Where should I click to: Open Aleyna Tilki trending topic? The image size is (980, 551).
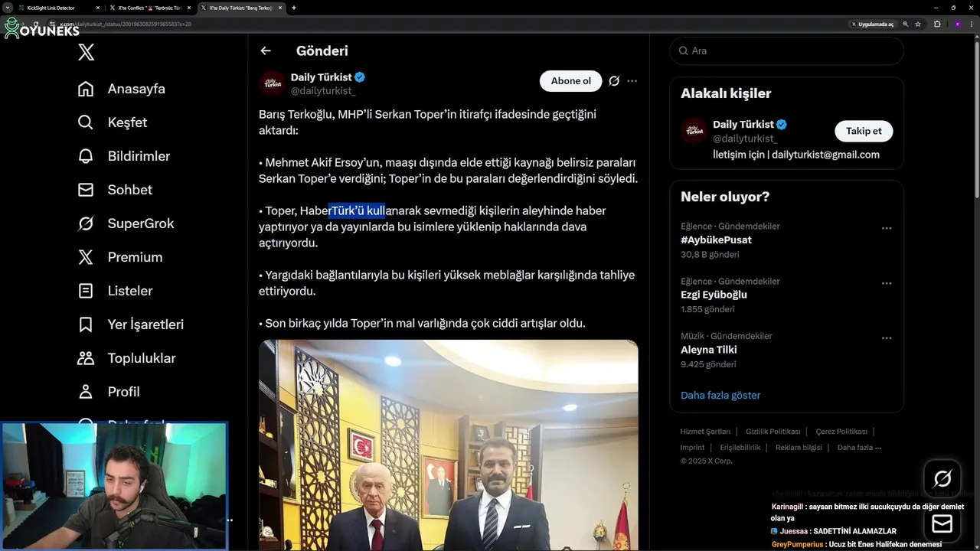(x=708, y=350)
